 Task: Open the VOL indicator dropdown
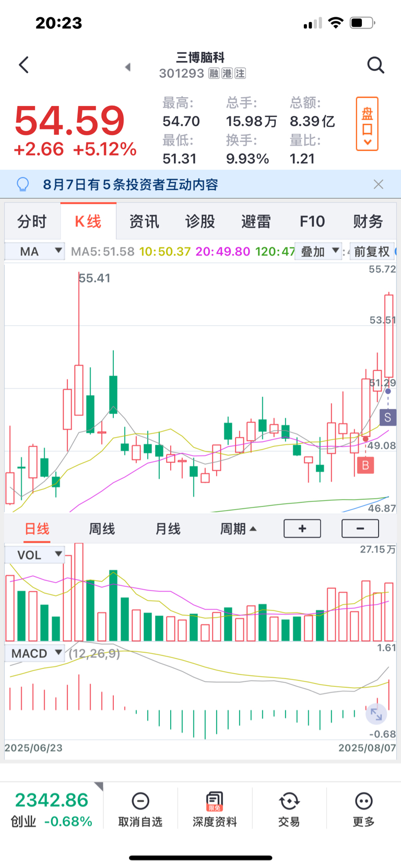pos(35,555)
